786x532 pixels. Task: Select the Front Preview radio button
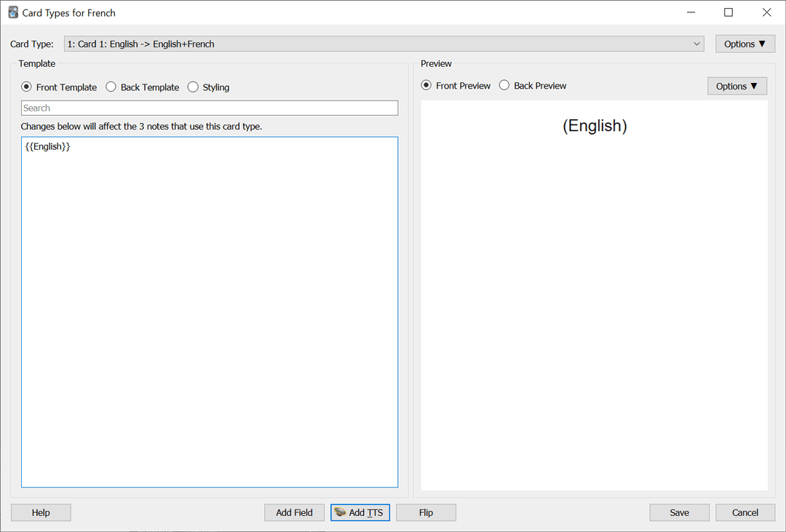click(x=426, y=85)
